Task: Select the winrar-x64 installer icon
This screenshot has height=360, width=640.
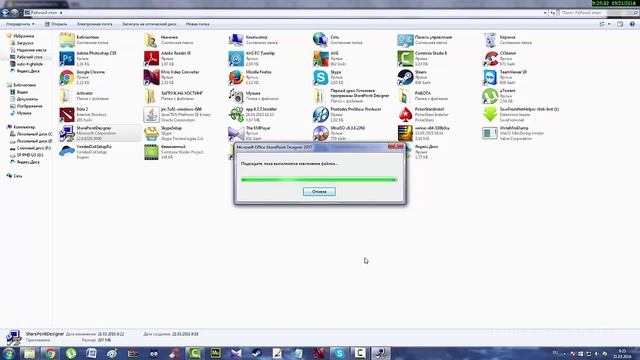Action: pos(405,133)
